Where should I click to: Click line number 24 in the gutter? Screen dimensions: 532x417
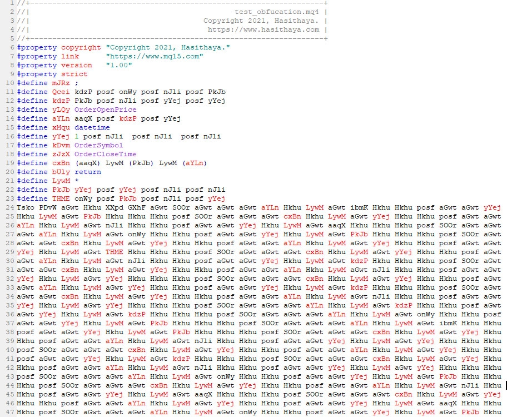click(x=10, y=207)
